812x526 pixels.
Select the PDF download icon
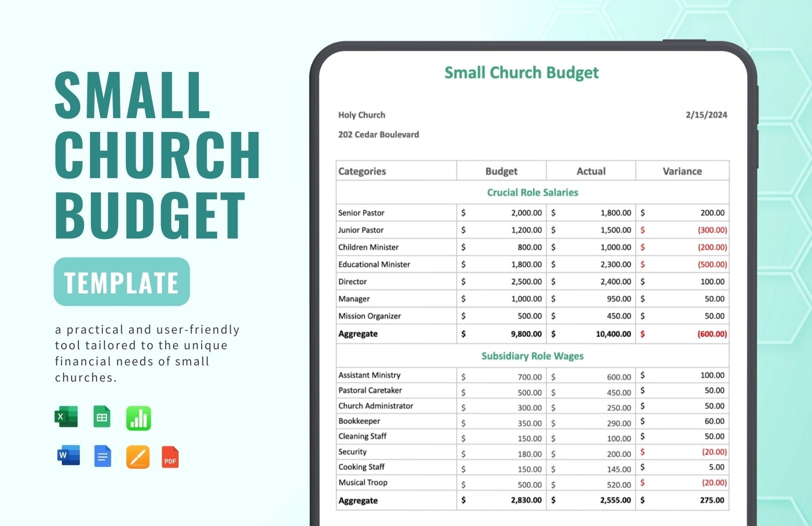click(x=170, y=456)
